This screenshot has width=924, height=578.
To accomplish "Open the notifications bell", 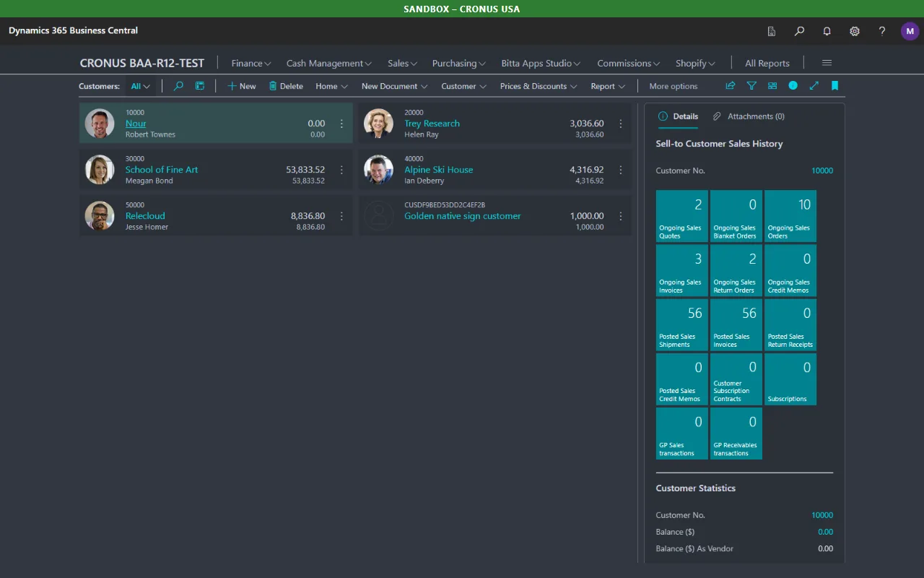I will (827, 31).
